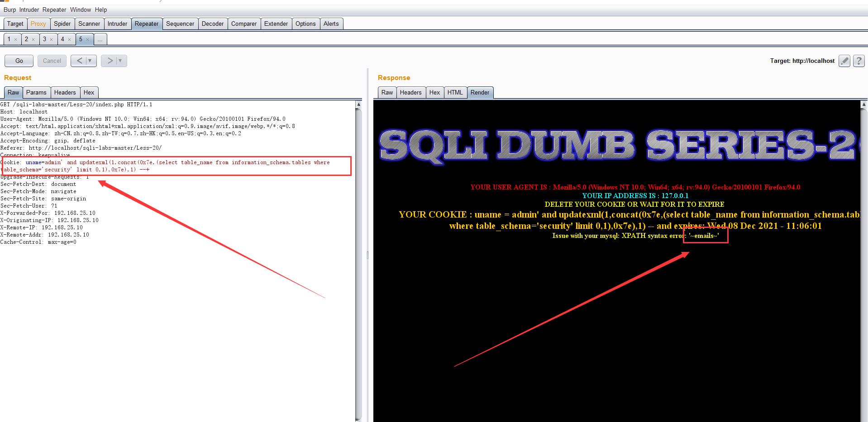Image resolution: width=868 pixels, height=422 pixels.
Task: Click the 'Target: http://localhost' label
Action: point(802,61)
